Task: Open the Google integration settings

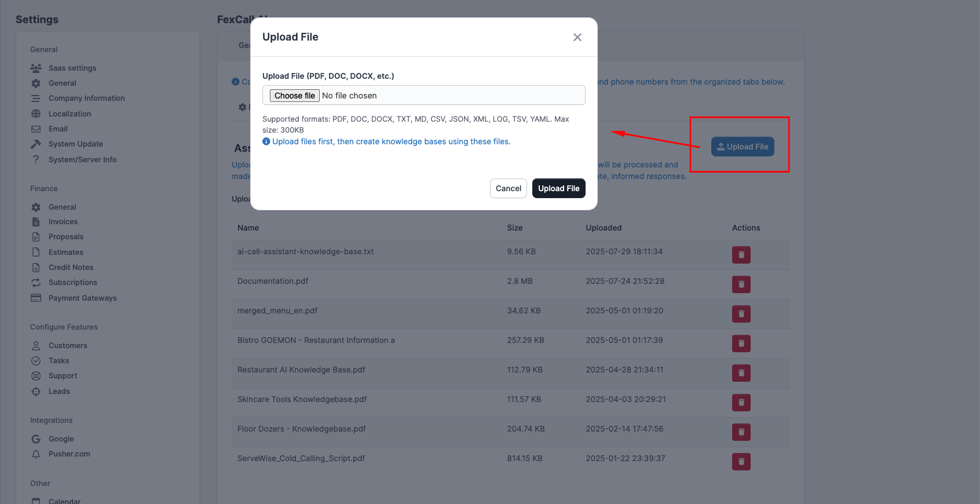Action: pyautogui.click(x=61, y=439)
